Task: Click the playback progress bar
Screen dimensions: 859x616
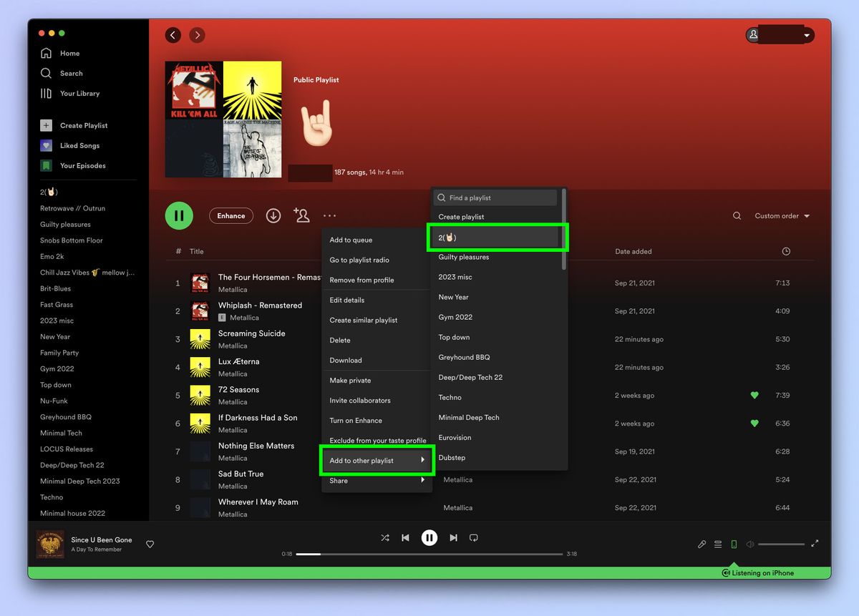Action: [x=429, y=554]
